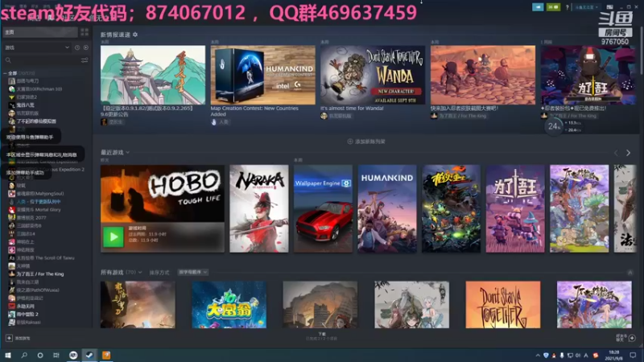Open the Humankind Map Creation Contest news

[x=263, y=75]
